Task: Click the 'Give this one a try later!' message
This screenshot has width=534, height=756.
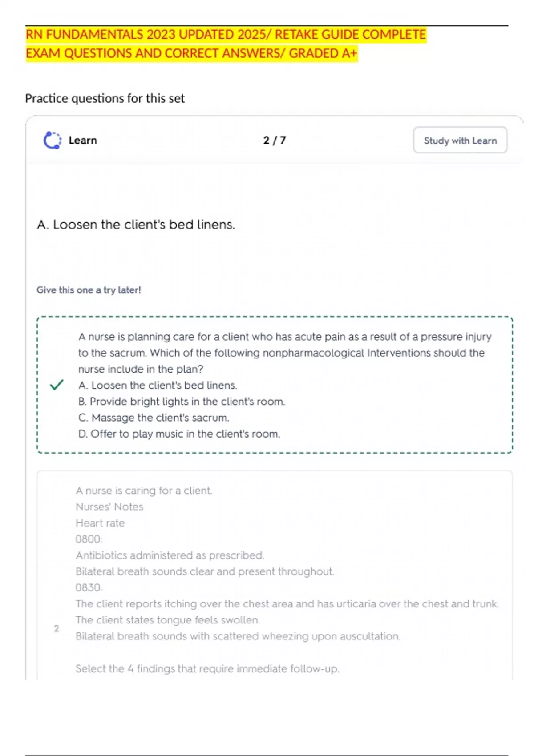Action: click(x=89, y=290)
